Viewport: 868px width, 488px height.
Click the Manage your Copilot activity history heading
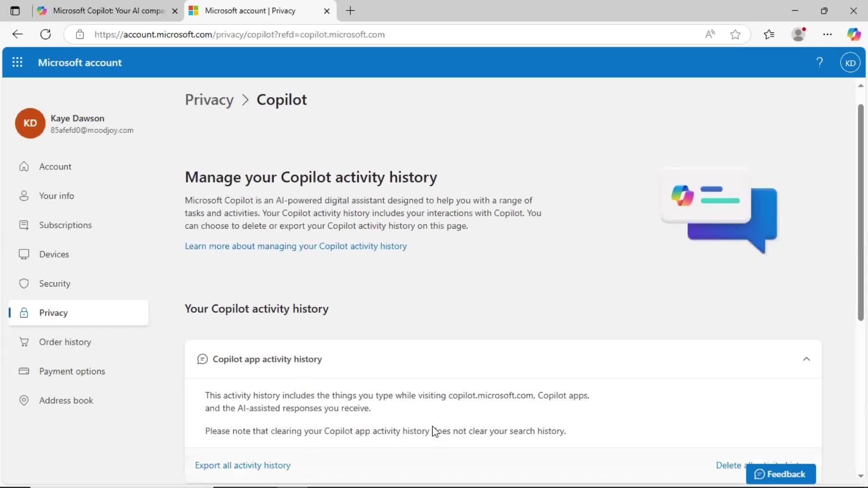311,177
